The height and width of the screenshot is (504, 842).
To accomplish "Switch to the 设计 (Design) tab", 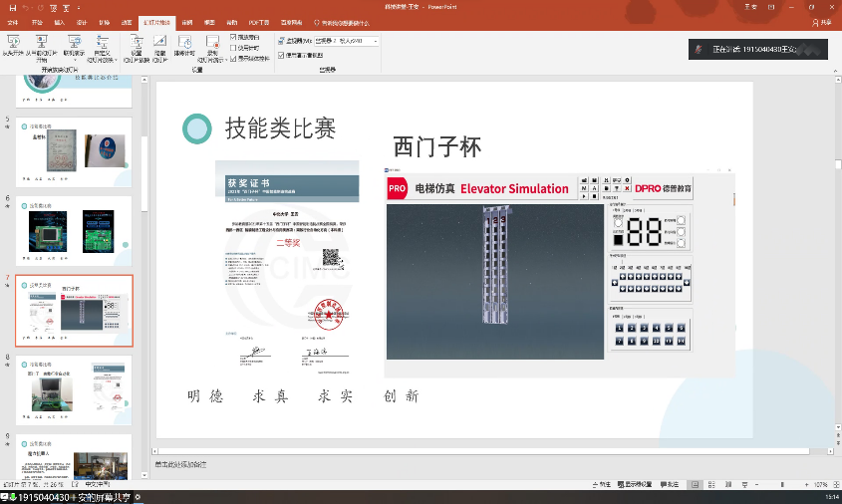I will (x=82, y=23).
